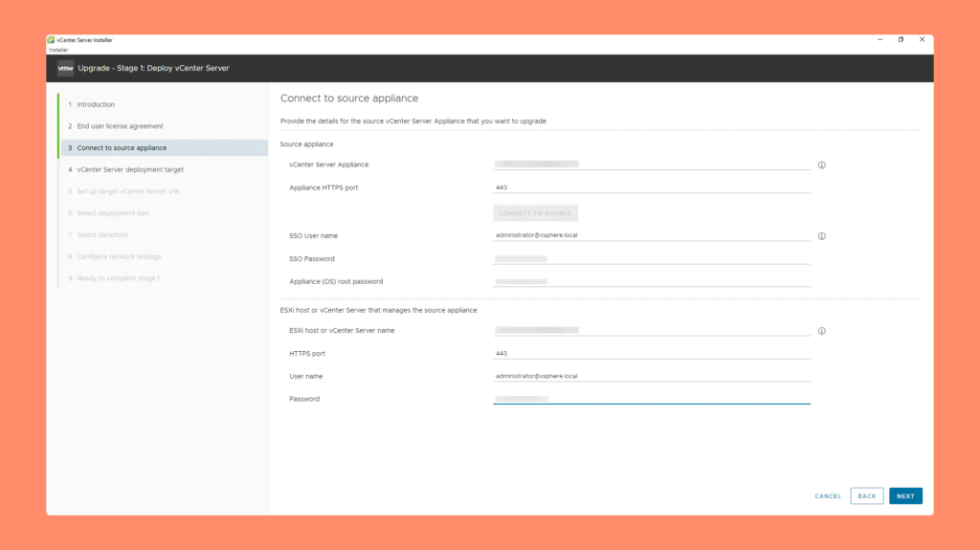Click the Appliance (OS) root password field
The height and width of the screenshot is (550, 980).
click(651, 281)
